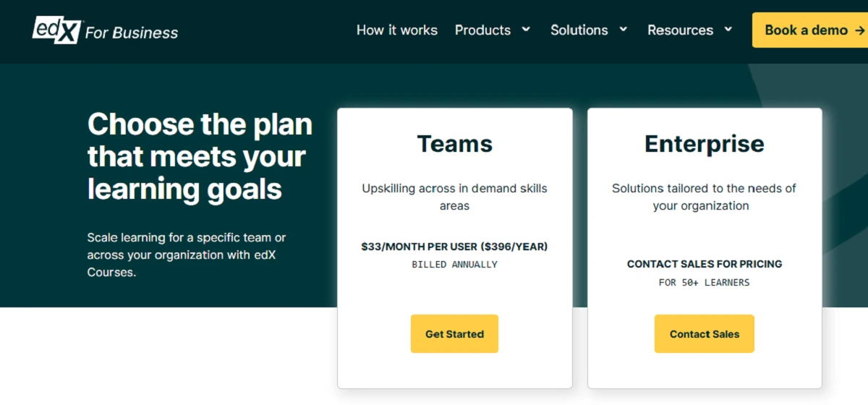The height and width of the screenshot is (405, 868).
Task: Select the Teams plan heading
Action: tap(454, 144)
